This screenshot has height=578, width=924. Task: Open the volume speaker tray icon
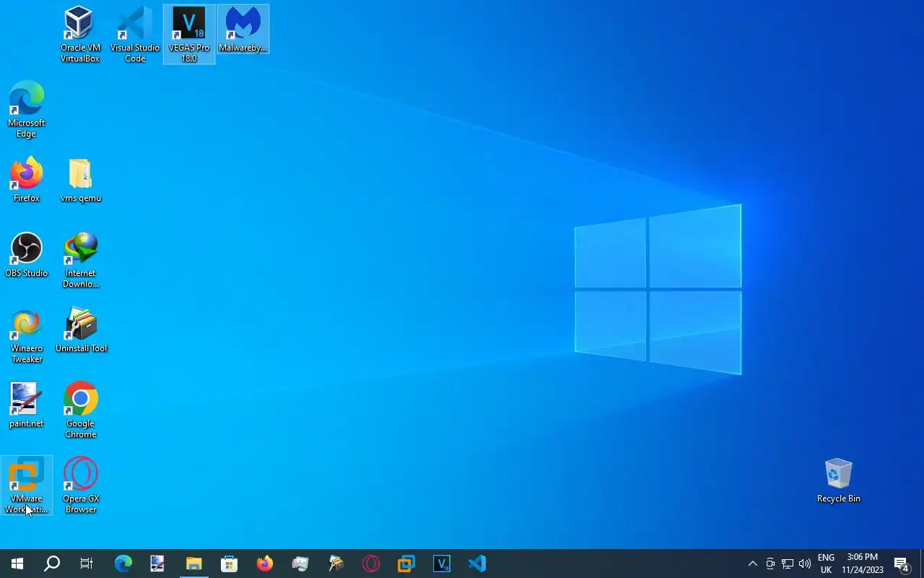[805, 564]
